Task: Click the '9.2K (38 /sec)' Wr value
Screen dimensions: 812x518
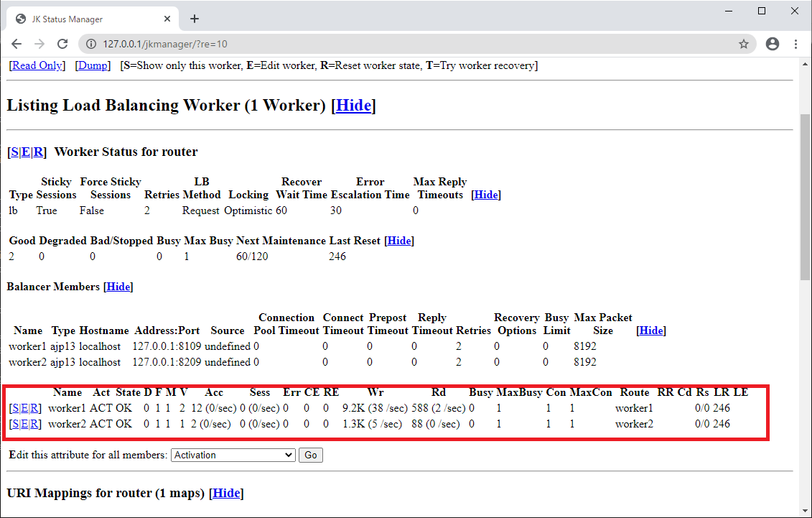Action: coord(375,408)
